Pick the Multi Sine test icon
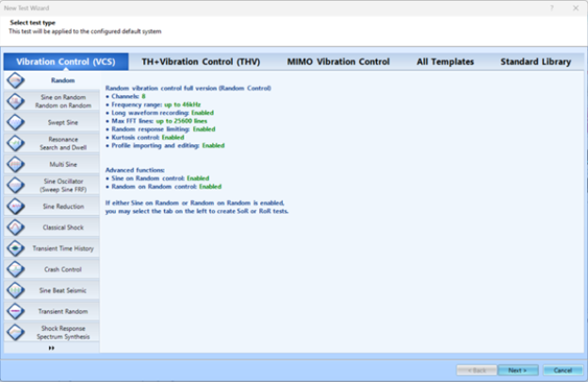 tap(15, 164)
